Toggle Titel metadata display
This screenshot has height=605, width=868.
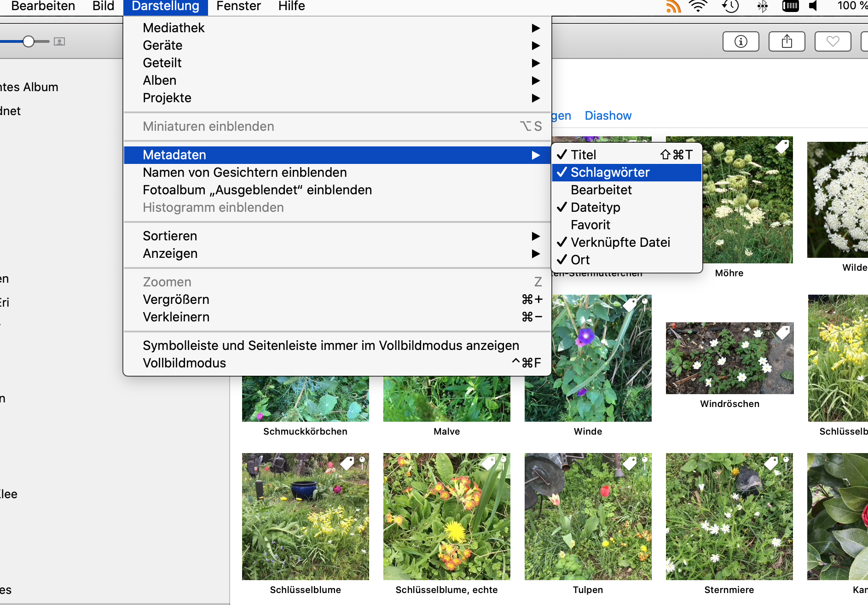(626, 155)
